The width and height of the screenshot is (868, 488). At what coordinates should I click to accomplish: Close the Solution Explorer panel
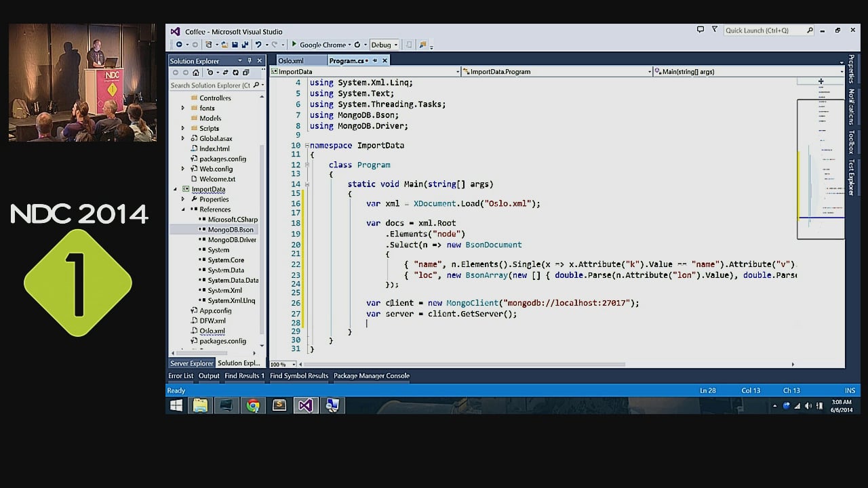pyautogui.click(x=259, y=61)
